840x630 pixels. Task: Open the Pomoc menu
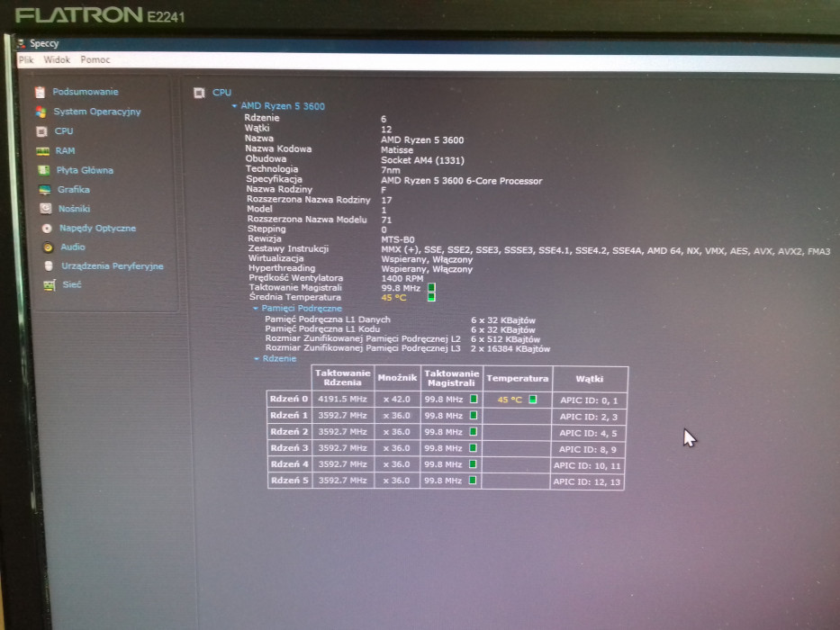(x=95, y=59)
